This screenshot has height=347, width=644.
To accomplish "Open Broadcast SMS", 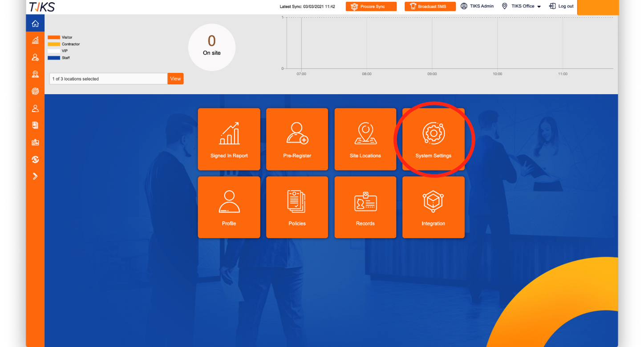I will point(430,6).
